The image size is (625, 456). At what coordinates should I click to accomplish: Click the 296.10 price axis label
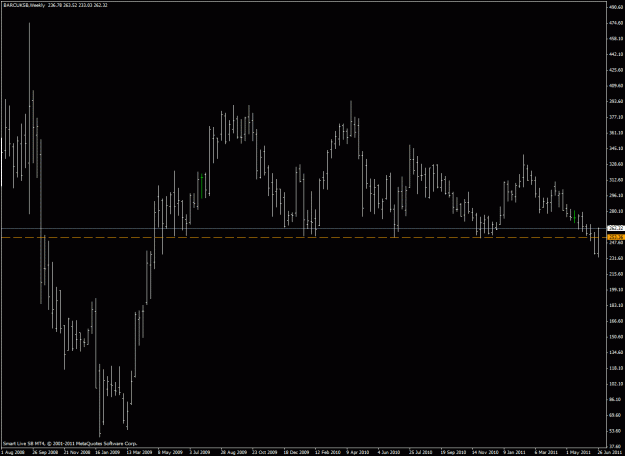point(616,195)
